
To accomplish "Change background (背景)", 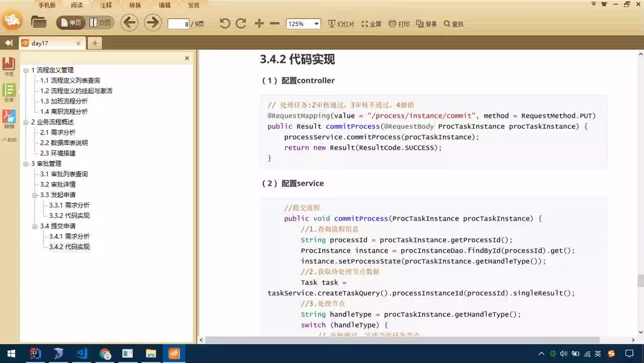I will click(x=426, y=24).
